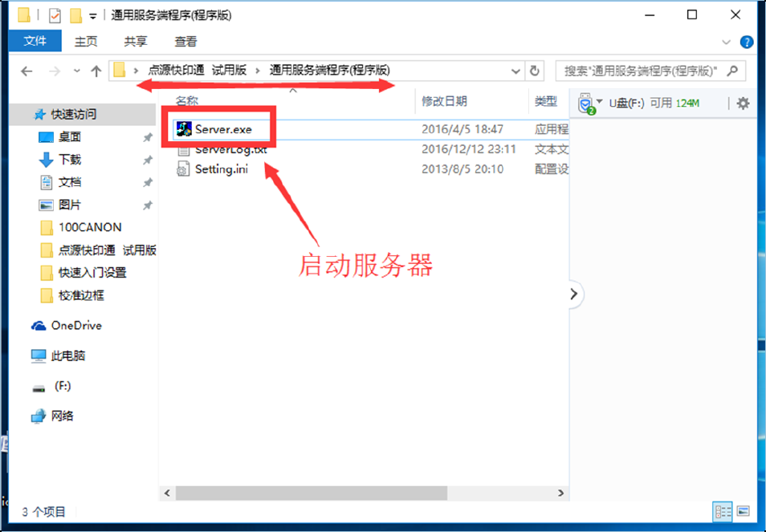Click the search box field
The height and width of the screenshot is (532, 766).
click(x=650, y=71)
